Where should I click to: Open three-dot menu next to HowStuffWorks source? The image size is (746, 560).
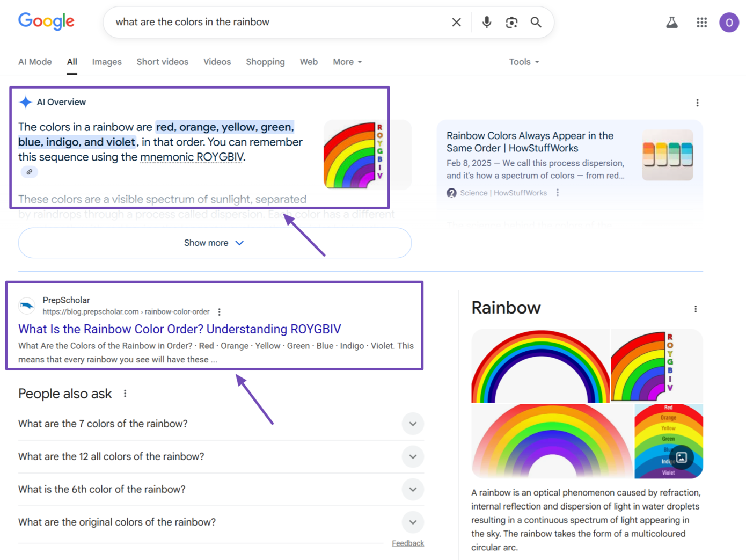pyautogui.click(x=558, y=193)
